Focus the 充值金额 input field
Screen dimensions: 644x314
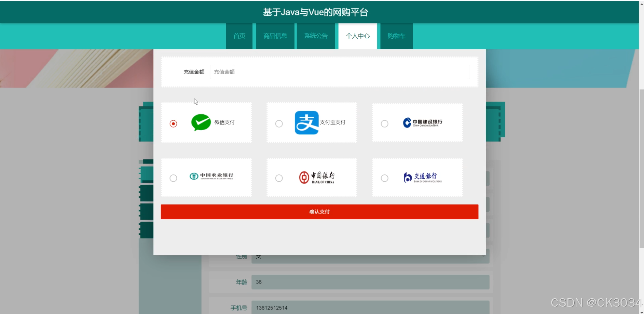[340, 72]
